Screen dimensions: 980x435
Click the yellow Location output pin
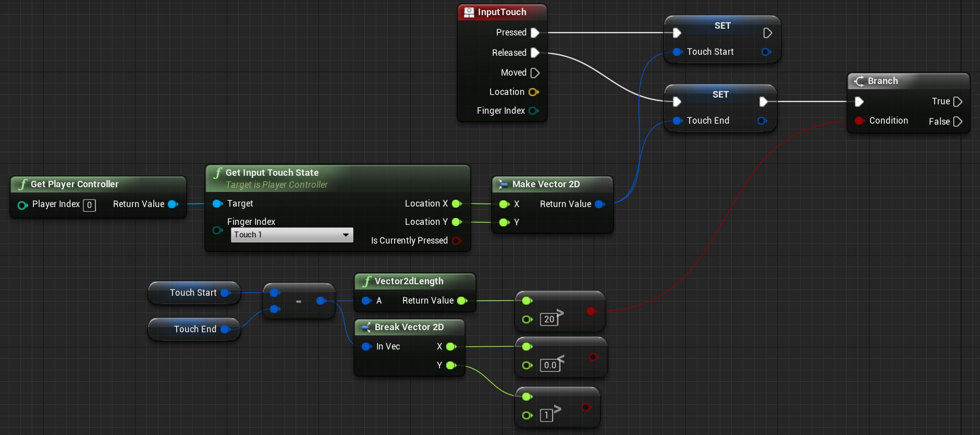533,92
